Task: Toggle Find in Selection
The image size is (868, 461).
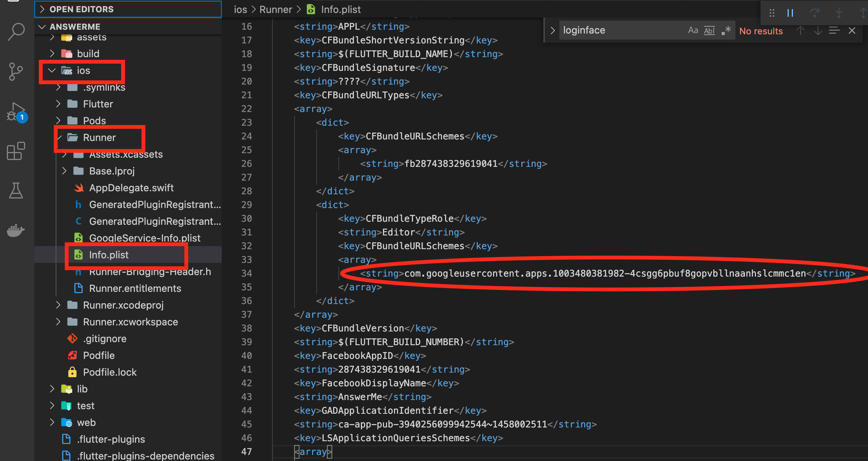Action: [834, 30]
